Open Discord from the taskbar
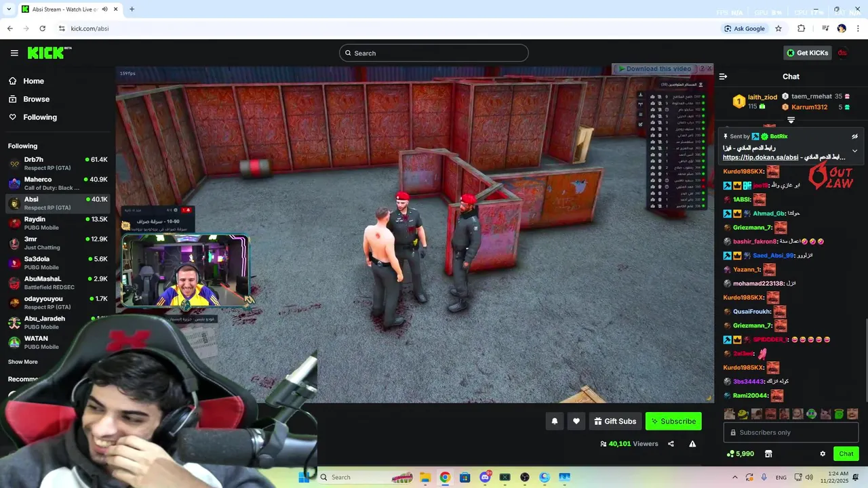The height and width of the screenshot is (488, 868). point(485,477)
